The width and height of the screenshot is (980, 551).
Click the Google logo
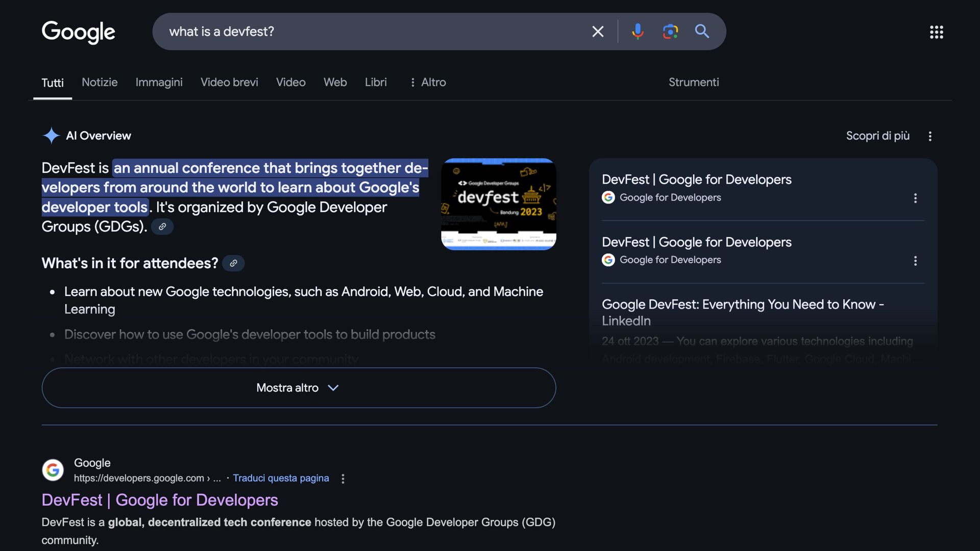tap(78, 32)
